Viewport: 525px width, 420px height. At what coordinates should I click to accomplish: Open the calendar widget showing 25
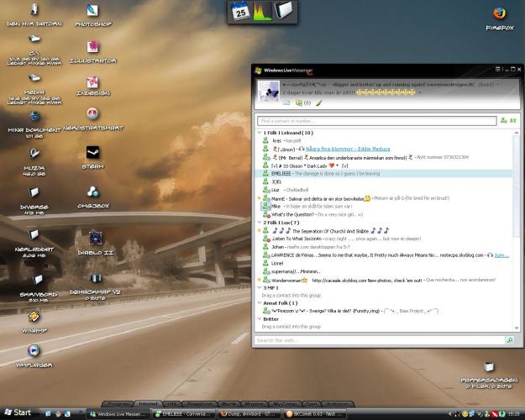point(240,12)
